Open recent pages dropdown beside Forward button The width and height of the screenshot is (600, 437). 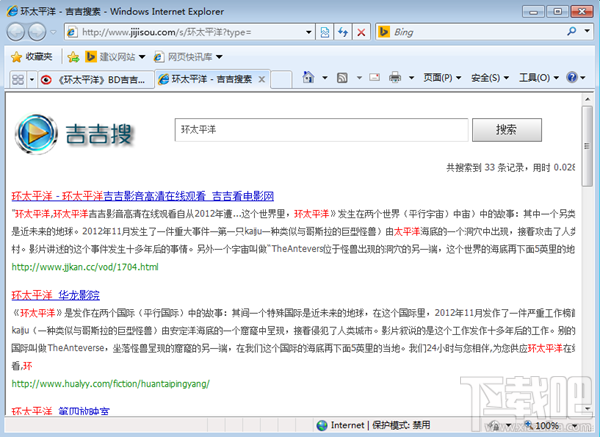click(x=53, y=32)
